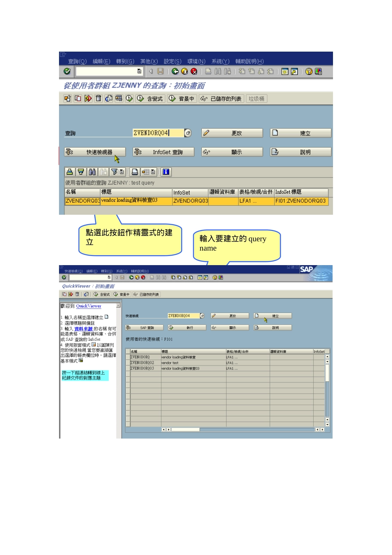Open value help next to 快速檢視 field ZVENDORQ04
Image resolution: width=392 pixels, height=555 pixels.
point(202,316)
